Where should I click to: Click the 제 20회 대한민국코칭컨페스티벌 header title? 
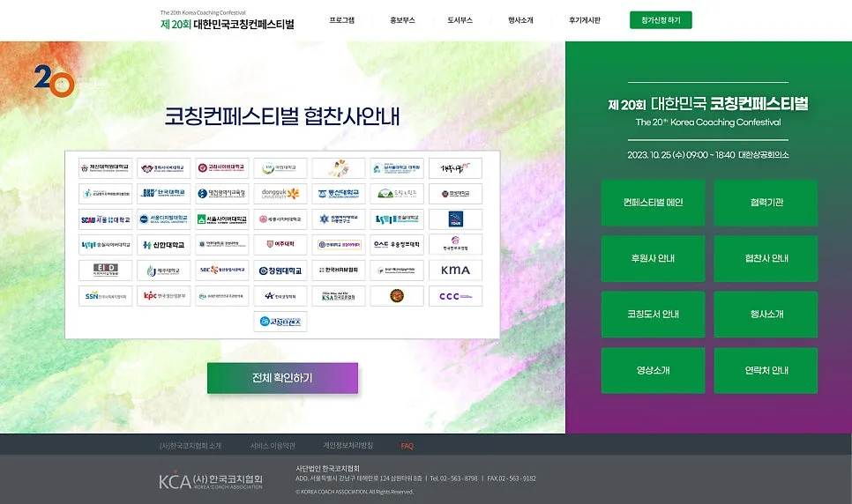click(228, 24)
